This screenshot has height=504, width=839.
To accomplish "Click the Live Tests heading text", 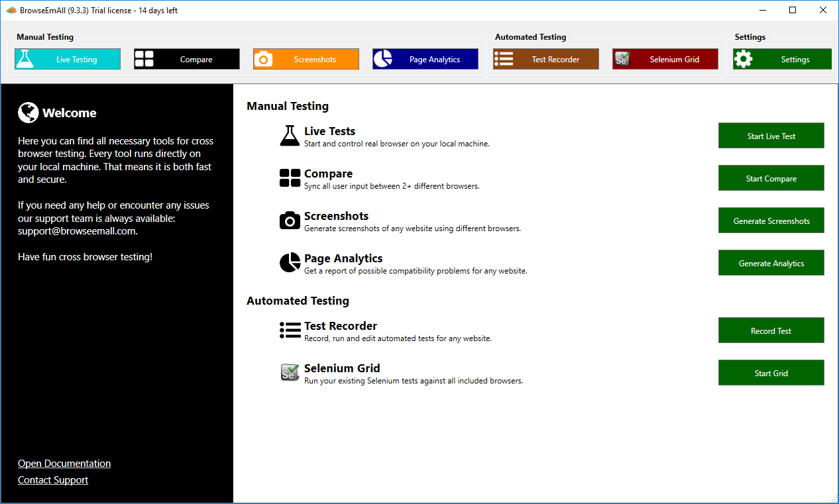I will click(x=329, y=131).
